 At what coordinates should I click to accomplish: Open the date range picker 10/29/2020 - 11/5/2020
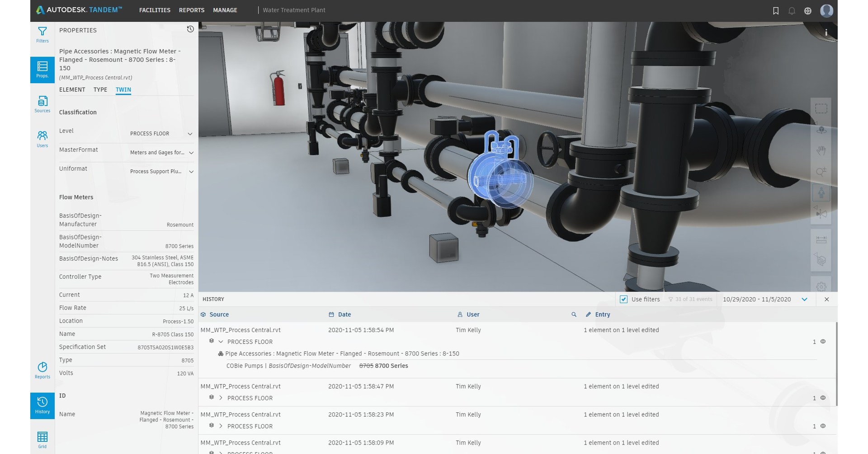(757, 299)
